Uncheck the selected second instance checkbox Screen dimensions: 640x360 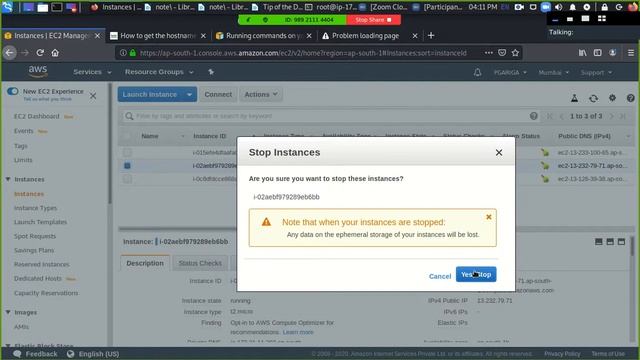[127, 166]
